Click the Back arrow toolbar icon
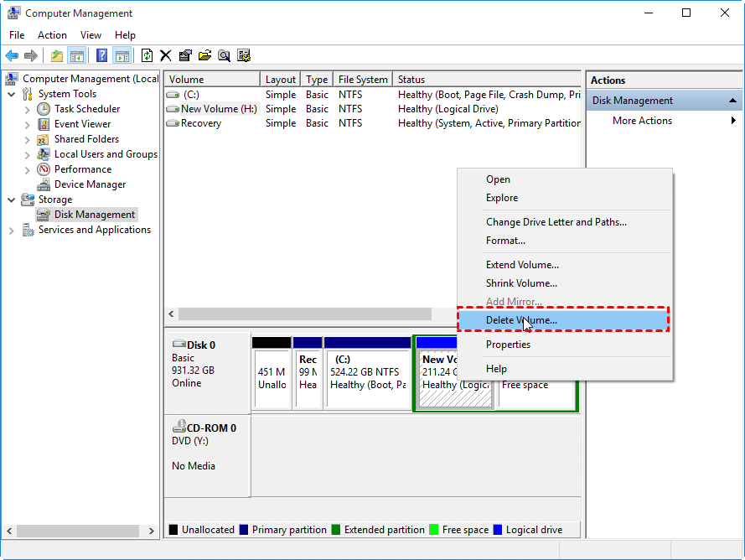745x560 pixels. click(x=12, y=55)
